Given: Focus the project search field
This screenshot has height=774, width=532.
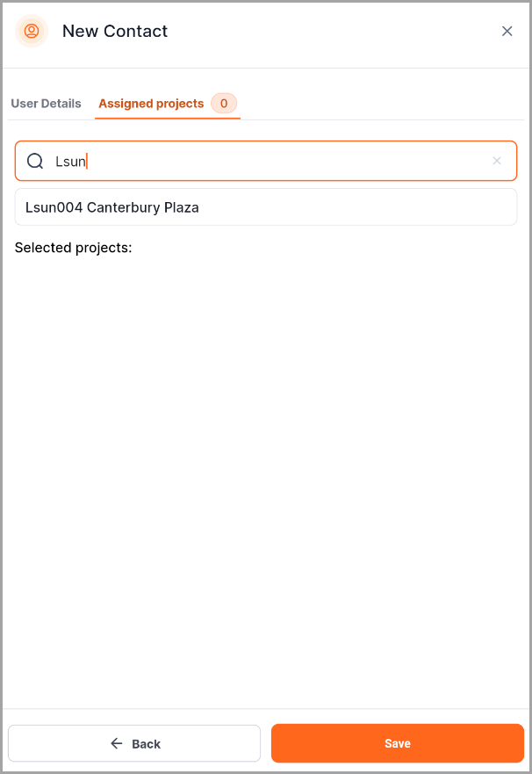Looking at the screenshot, I should 281,161.
